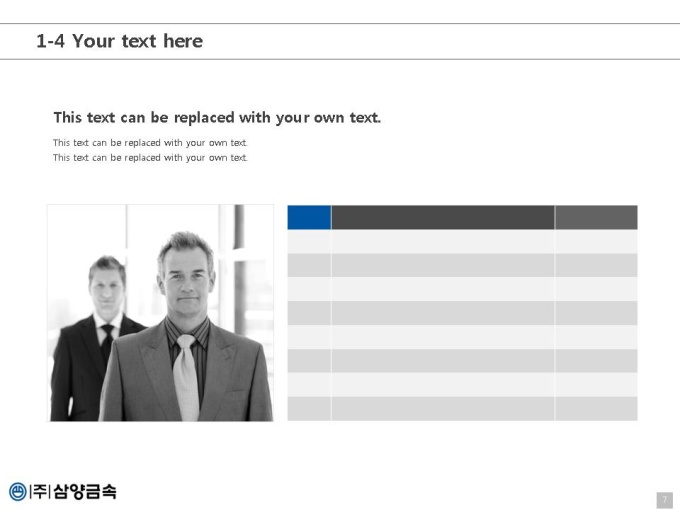Select first table row under blue header
Image resolution: width=680 pixels, height=510 pixels.
click(462, 242)
